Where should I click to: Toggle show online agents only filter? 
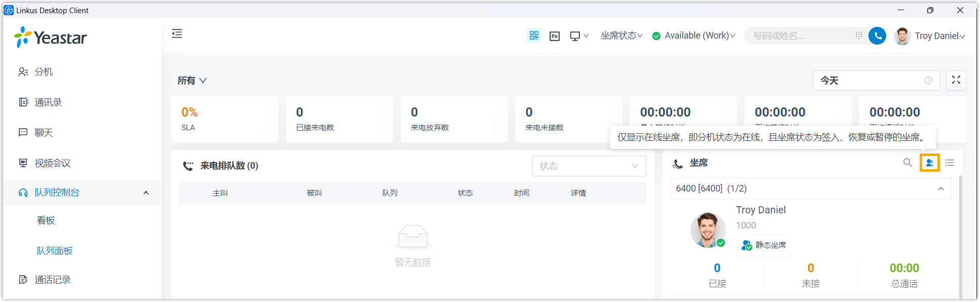pyautogui.click(x=929, y=163)
